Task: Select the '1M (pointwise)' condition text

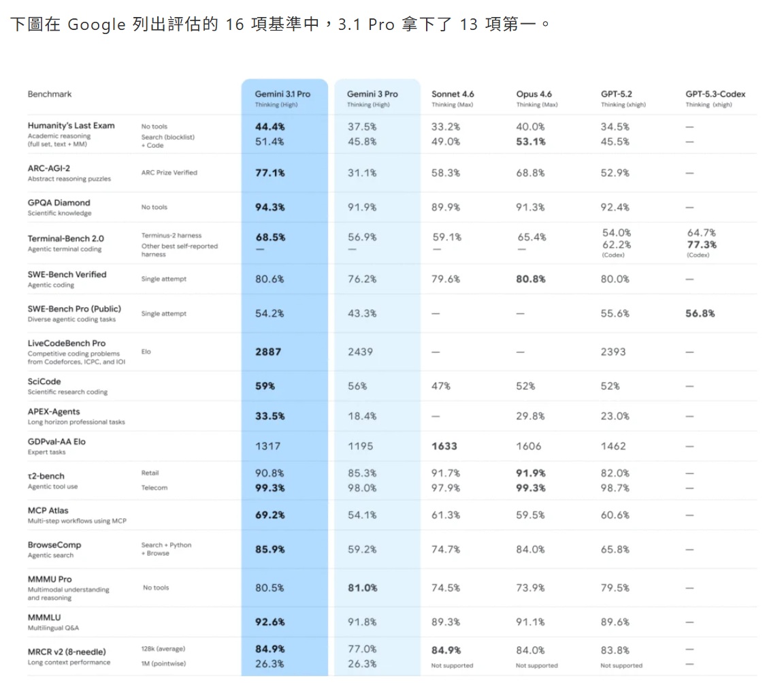Action: 163,664
